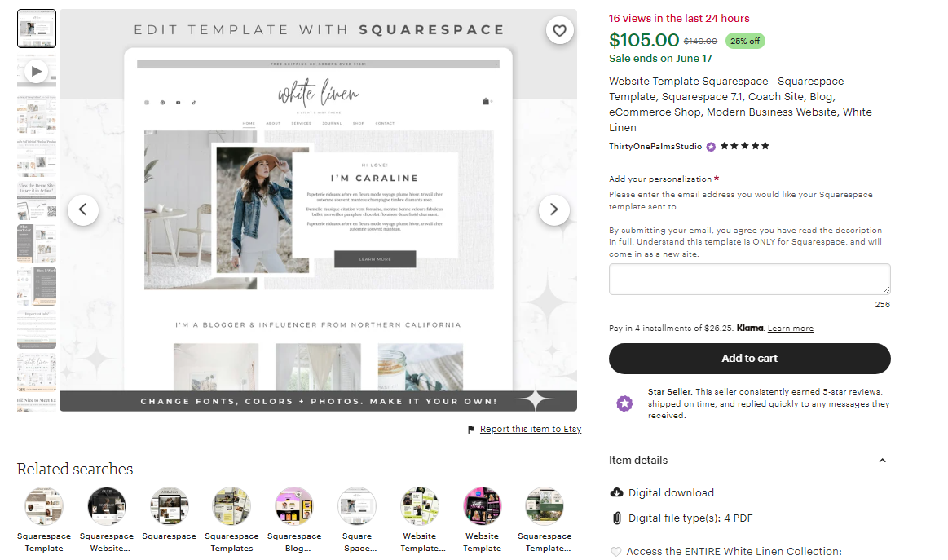The image size is (948, 560).
Task: Report this item to Etsy
Action: [530, 429]
